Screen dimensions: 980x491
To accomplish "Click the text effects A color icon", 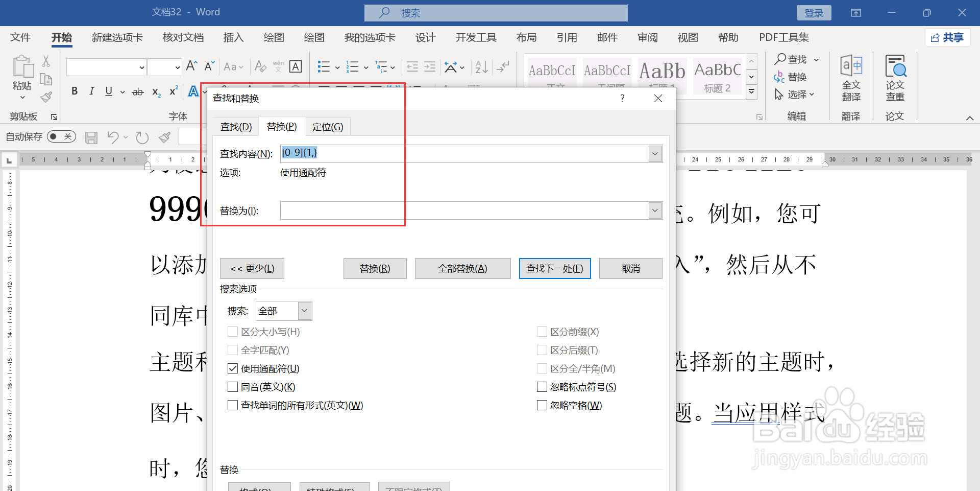I will pyautogui.click(x=193, y=91).
